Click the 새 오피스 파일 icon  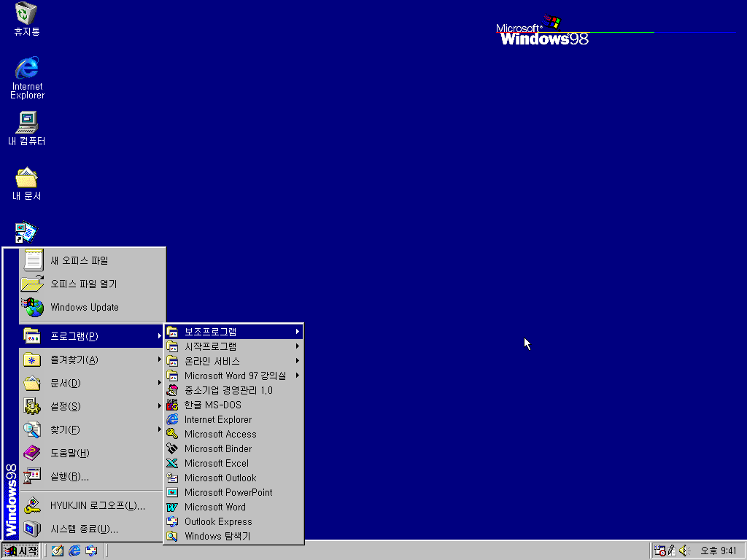(x=33, y=260)
